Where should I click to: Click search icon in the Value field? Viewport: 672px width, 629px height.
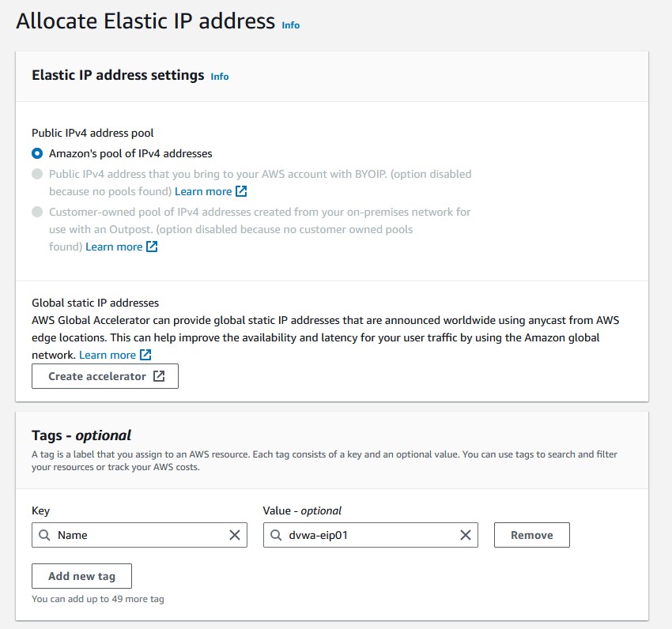tap(276, 535)
